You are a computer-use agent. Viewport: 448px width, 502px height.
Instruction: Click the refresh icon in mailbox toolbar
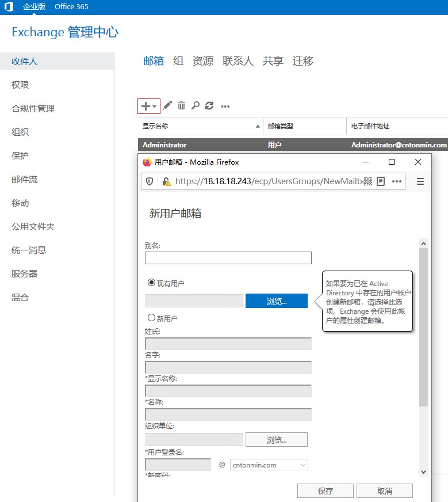point(209,105)
